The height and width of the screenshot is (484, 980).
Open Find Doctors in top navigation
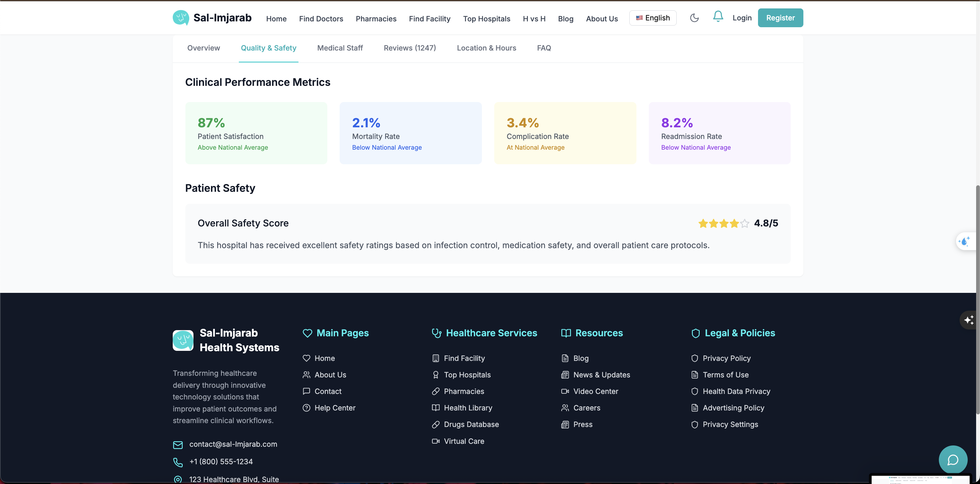321,19
